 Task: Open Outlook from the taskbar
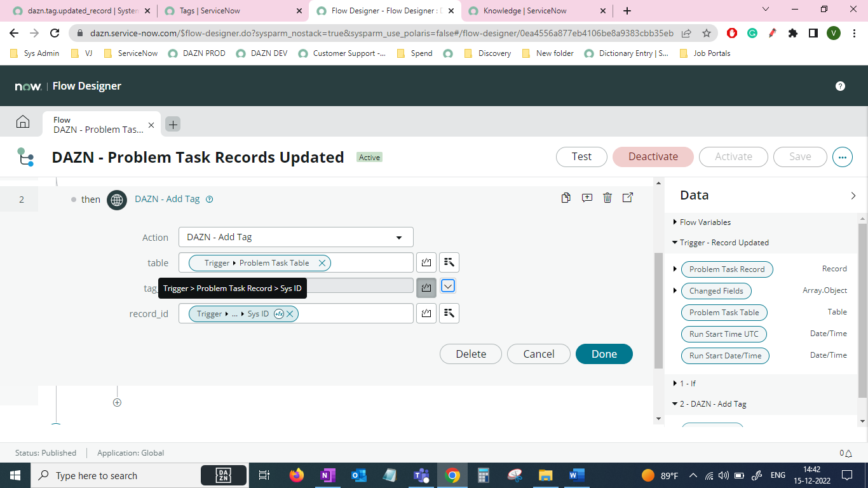(x=359, y=475)
